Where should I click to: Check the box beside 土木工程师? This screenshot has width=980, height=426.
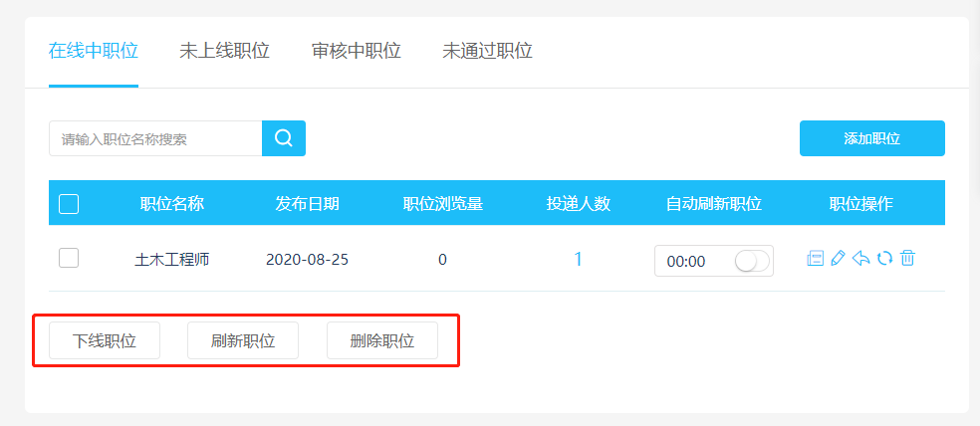coord(69,259)
